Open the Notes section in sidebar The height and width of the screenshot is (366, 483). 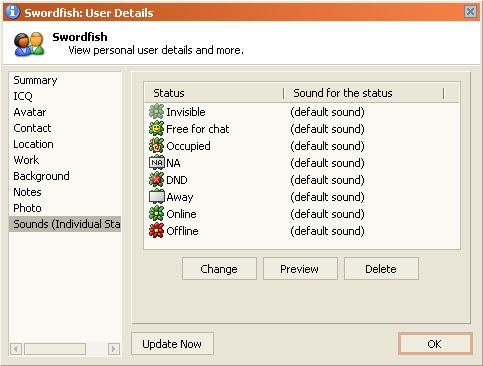pyautogui.click(x=27, y=192)
